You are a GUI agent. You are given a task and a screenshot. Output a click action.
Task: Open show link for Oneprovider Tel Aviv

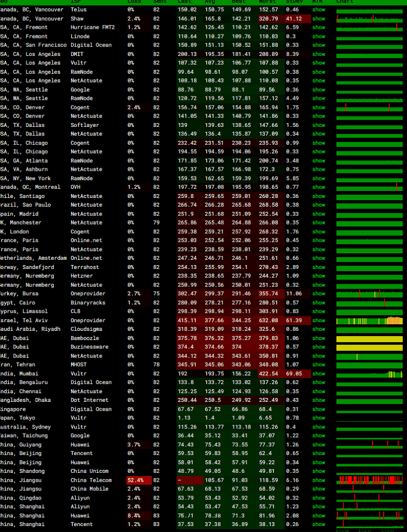319,321
